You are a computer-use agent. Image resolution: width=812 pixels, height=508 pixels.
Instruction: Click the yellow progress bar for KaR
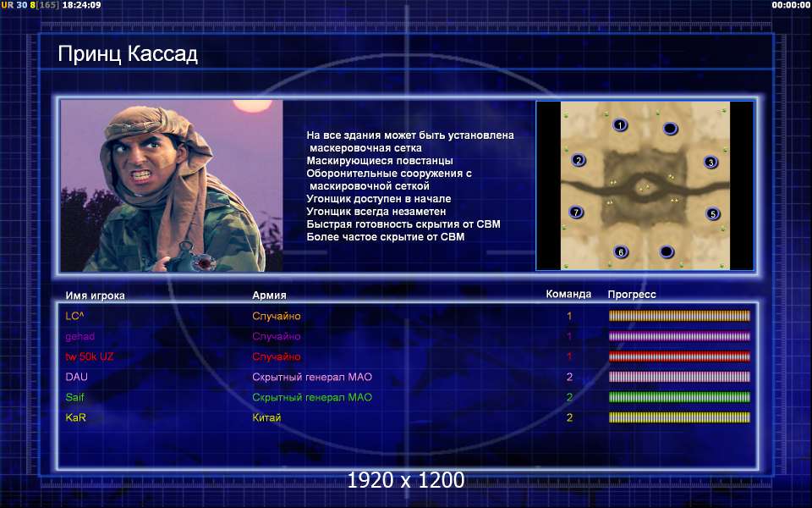[679, 417]
